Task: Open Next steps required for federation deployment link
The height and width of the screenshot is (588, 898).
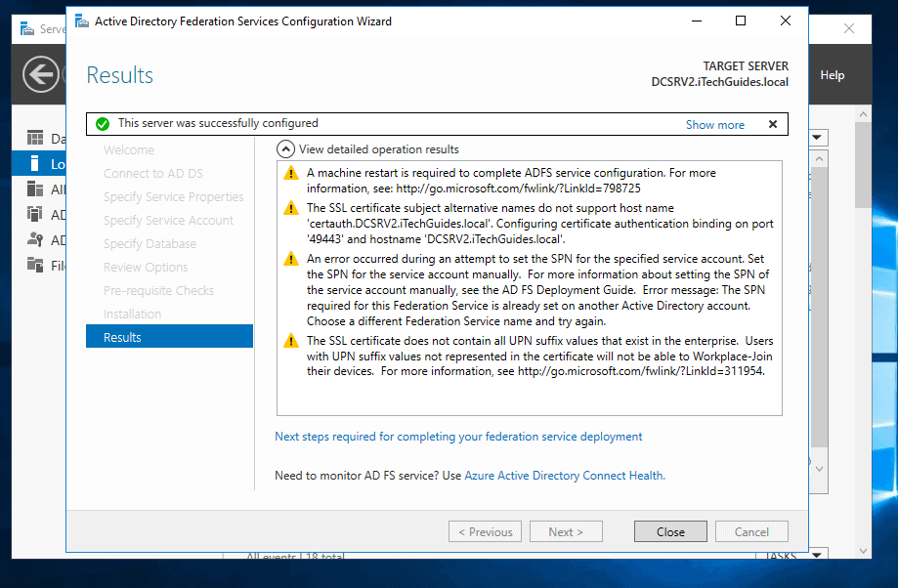Action: [458, 437]
